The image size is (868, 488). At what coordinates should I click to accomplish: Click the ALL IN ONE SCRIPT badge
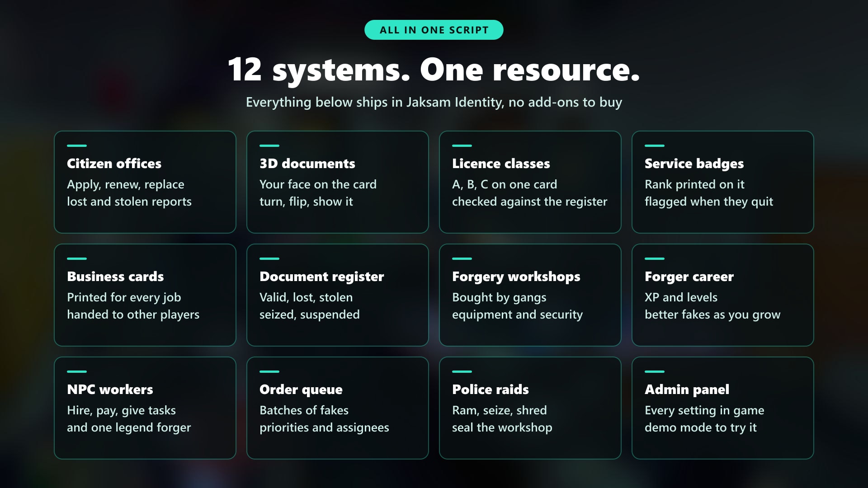pos(434,30)
